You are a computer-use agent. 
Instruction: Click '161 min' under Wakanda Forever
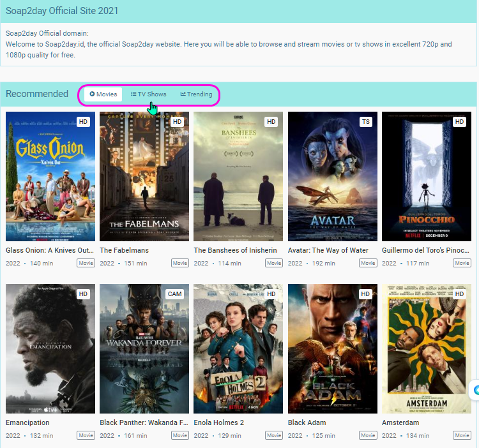135,436
